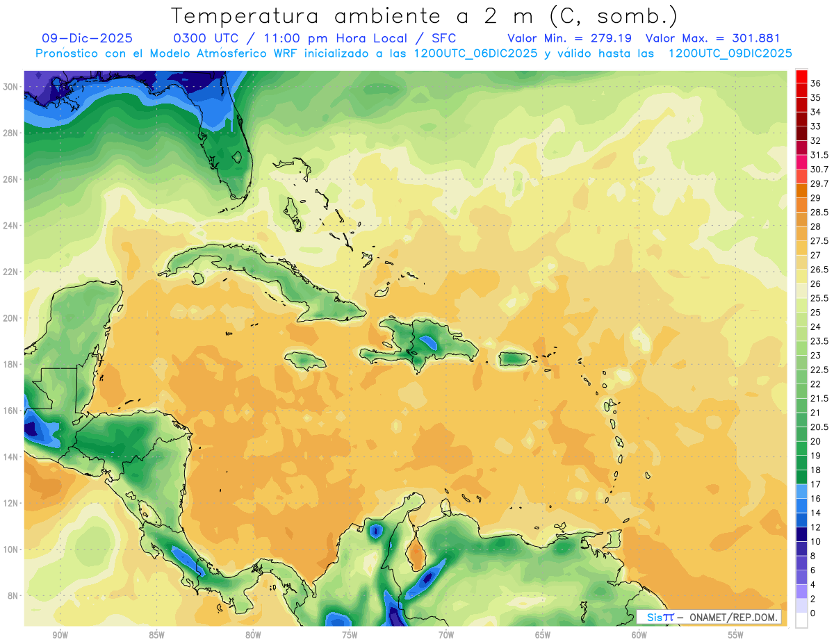Viewport: 834px width, 644px height.
Task: Click the '22N' latitude label
Action: pyautogui.click(x=12, y=272)
